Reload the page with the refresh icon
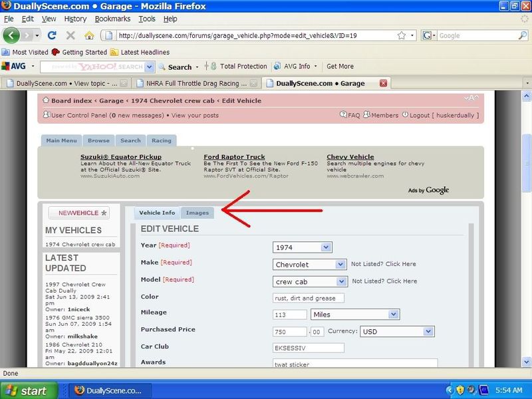 tap(52, 35)
